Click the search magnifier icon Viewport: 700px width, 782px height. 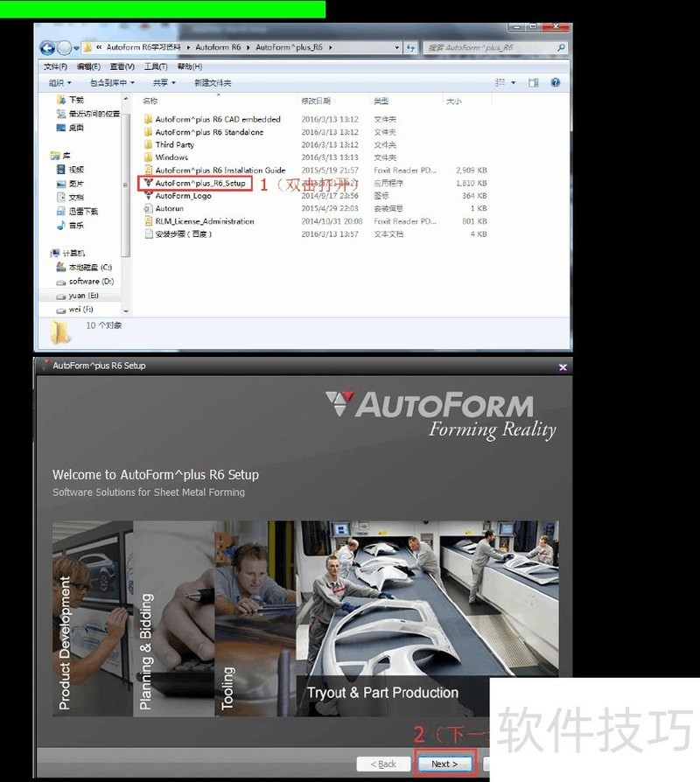tap(561, 47)
